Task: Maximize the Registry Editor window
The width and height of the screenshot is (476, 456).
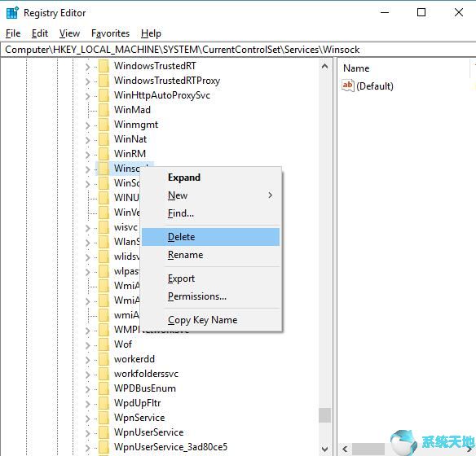Action: [x=421, y=13]
